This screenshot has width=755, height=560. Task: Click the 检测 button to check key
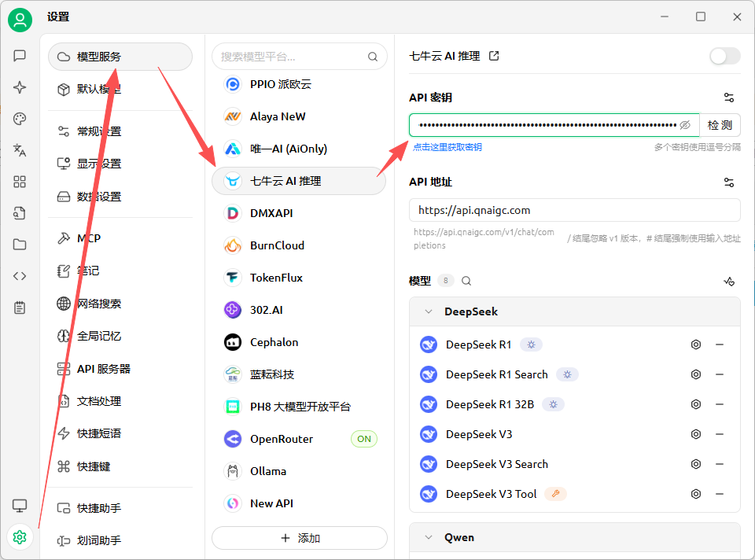point(720,125)
